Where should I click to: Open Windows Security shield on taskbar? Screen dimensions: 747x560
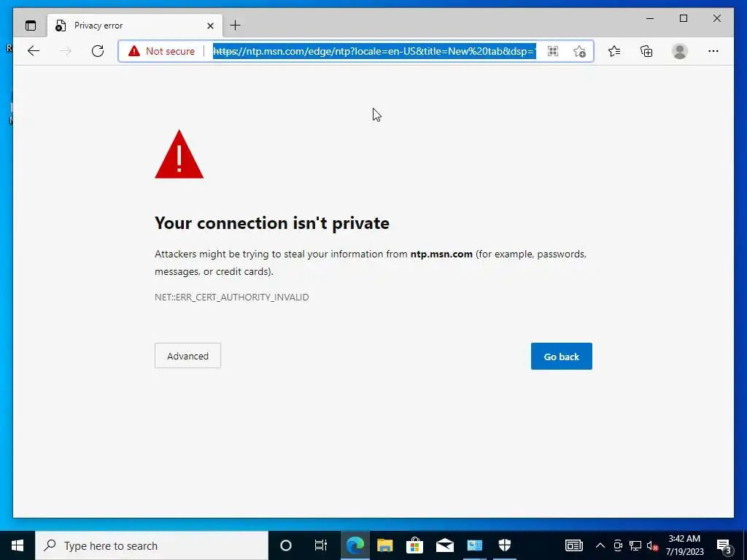tap(505, 545)
